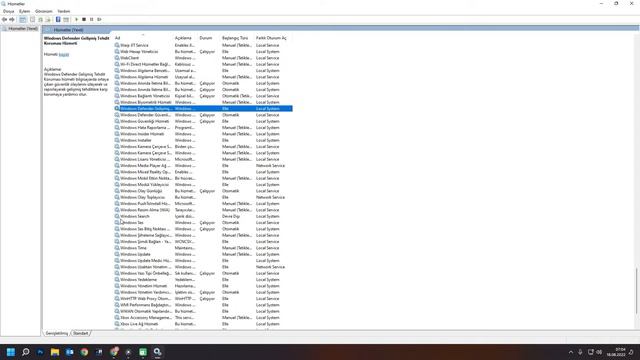Select the Windows Olay Günlüğü service

click(203, 191)
